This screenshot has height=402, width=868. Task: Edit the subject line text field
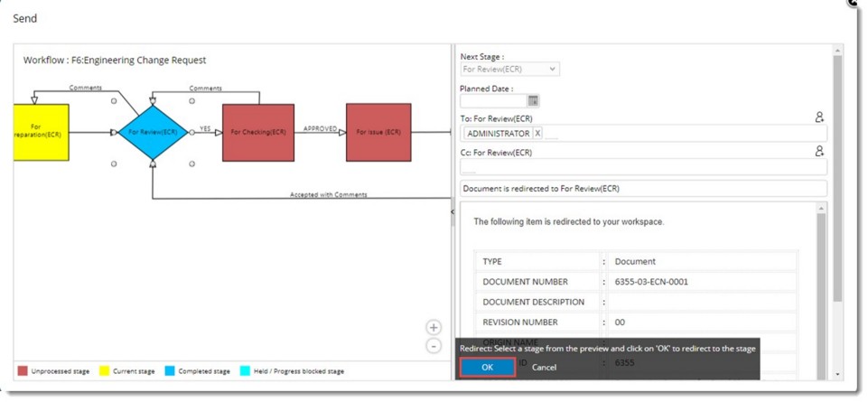click(x=643, y=189)
